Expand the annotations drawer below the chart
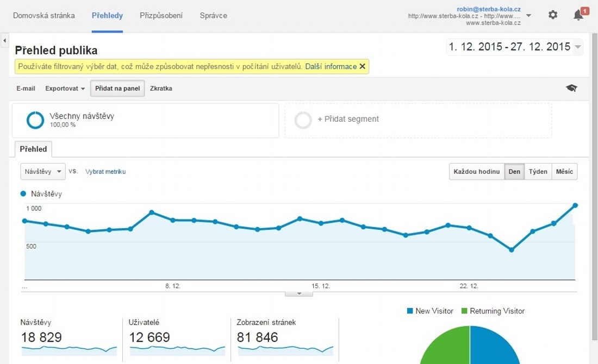598x364 pixels. click(299, 294)
